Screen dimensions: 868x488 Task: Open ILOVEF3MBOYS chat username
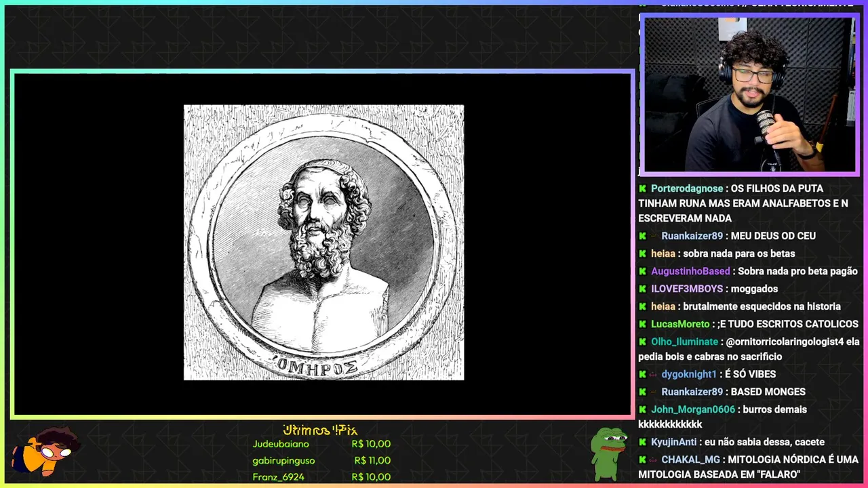coord(687,289)
